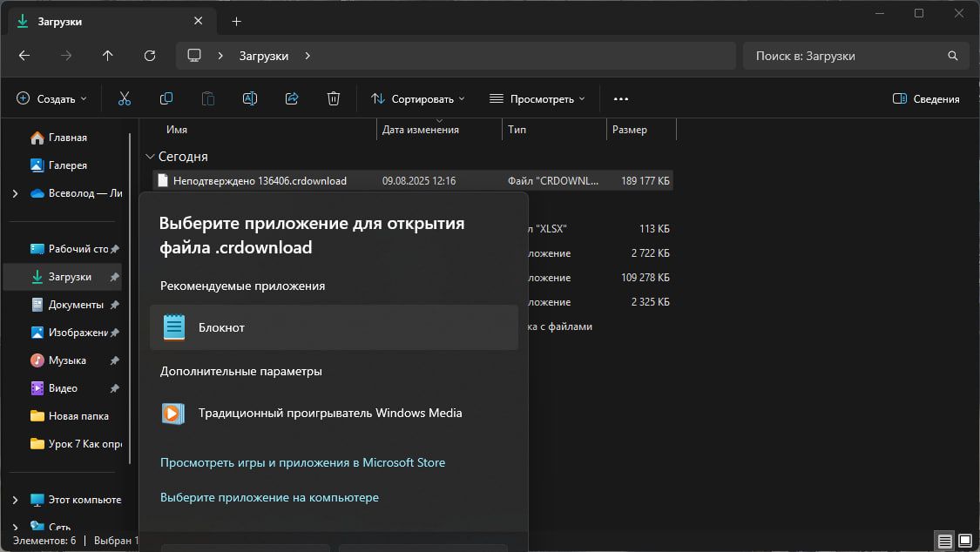Open the Просмотреть dropdown
The width and height of the screenshot is (980, 552).
537,98
